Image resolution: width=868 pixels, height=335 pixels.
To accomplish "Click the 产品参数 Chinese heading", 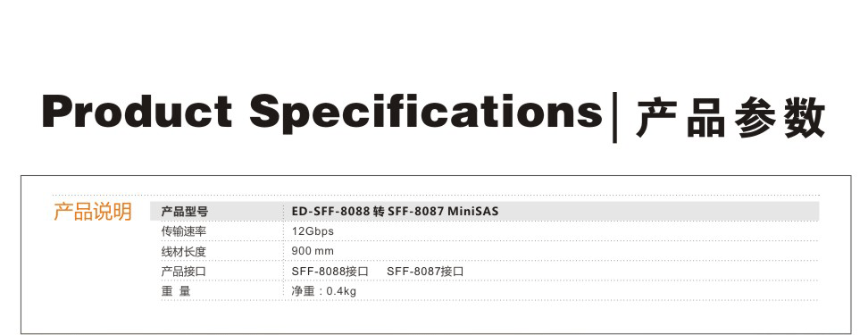I will coord(730,117).
